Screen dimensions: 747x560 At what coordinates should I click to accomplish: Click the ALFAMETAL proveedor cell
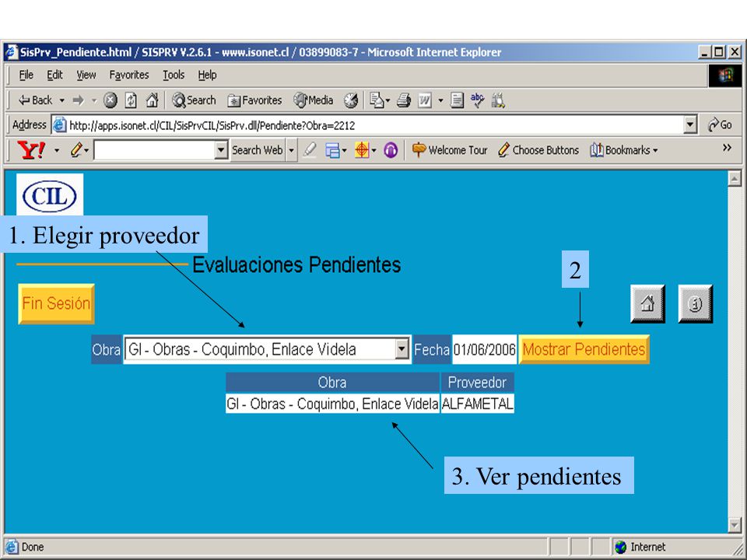477,404
